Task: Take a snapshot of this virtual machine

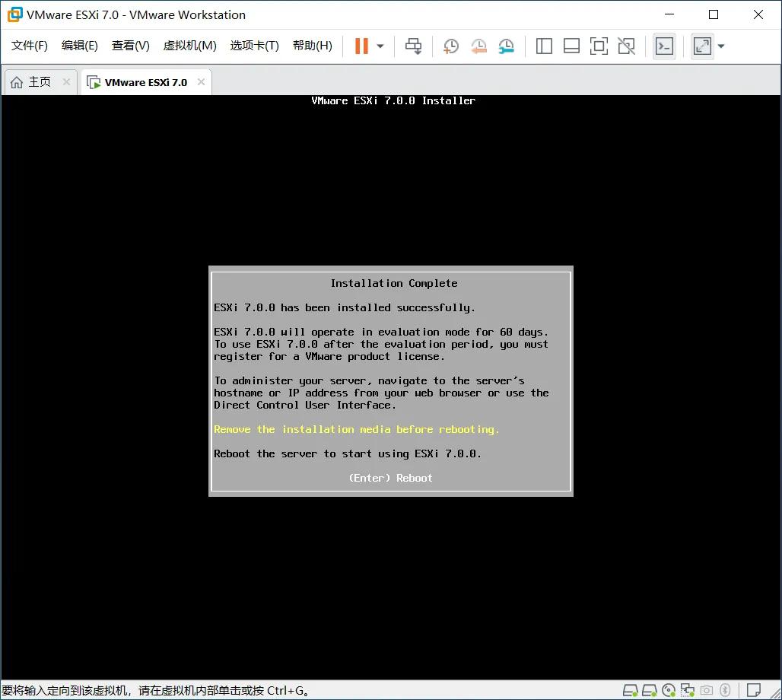Action: (x=450, y=46)
